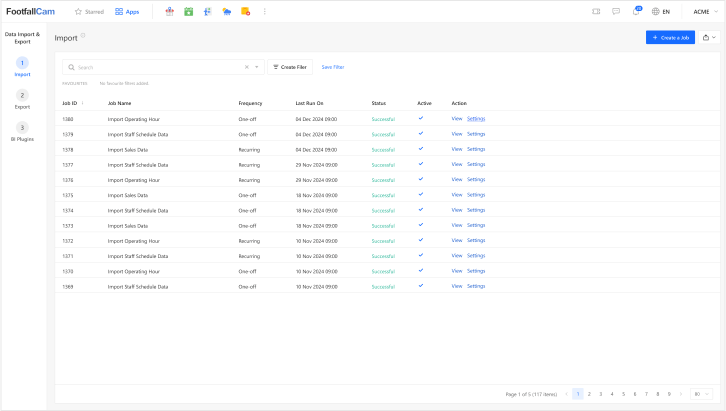Sort table by the Job ID sort icon
The width and height of the screenshot is (726, 411).
[x=82, y=103]
